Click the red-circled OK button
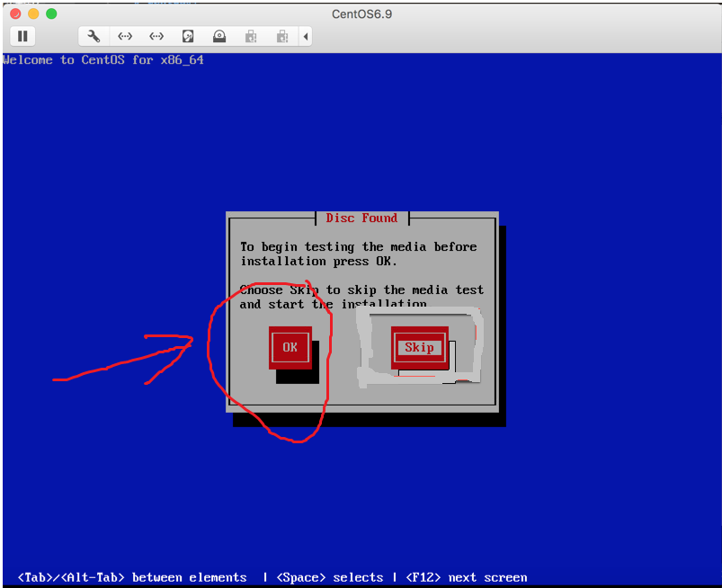The width and height of the screenshot is (722, 588). point(290,346)
